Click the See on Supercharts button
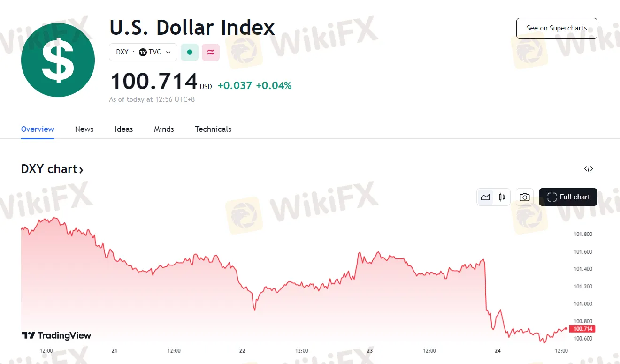The image size is (620, 364). pos(557,28)
